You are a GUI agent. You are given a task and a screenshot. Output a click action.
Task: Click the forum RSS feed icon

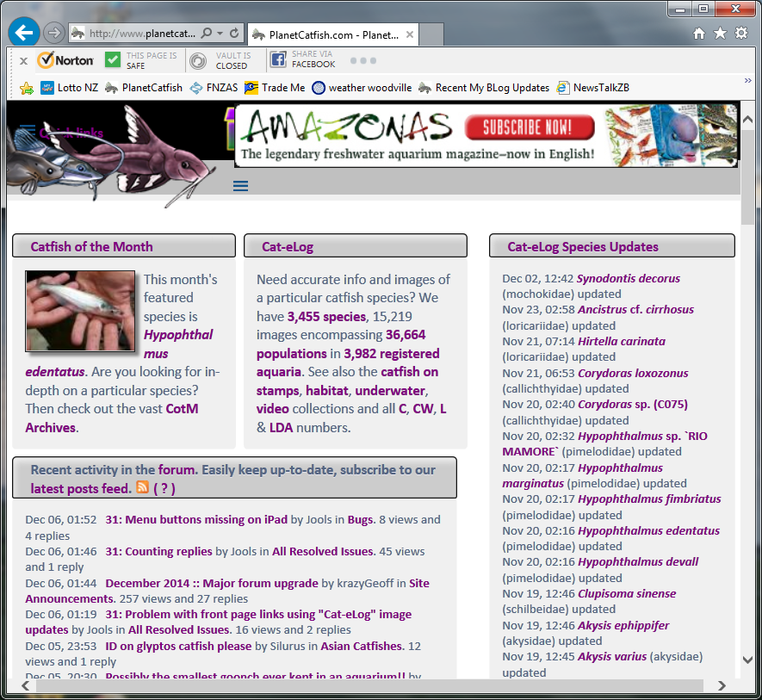[x=142, y=487]
